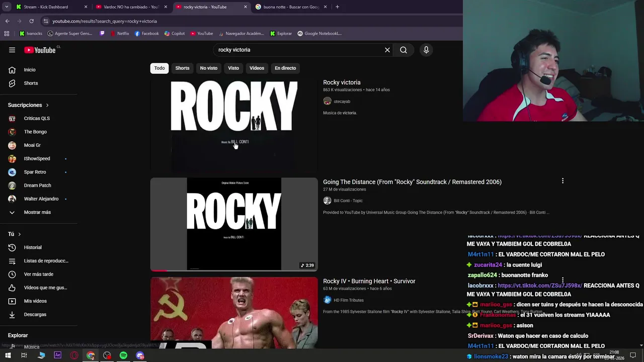Image resolution: width=644 pixels, height=362 pixels.
Task: Close the rocky victoria YouTube tab
Action: [246, 7]
